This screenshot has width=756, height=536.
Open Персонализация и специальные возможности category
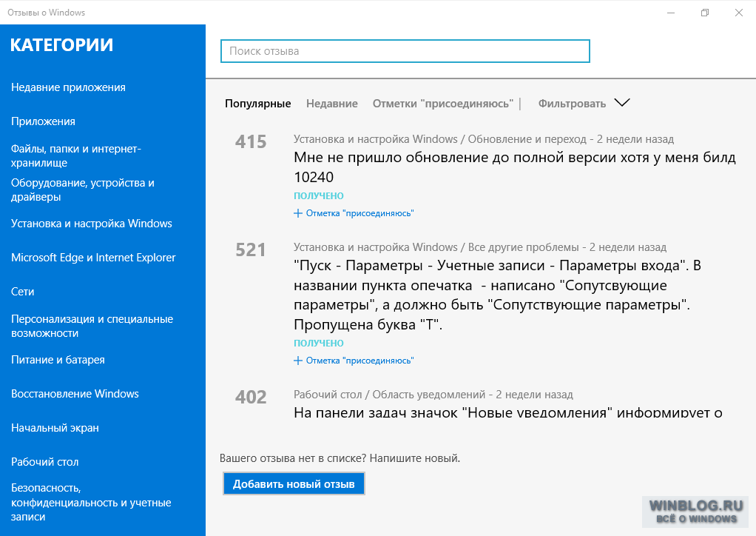coord(92,326)
